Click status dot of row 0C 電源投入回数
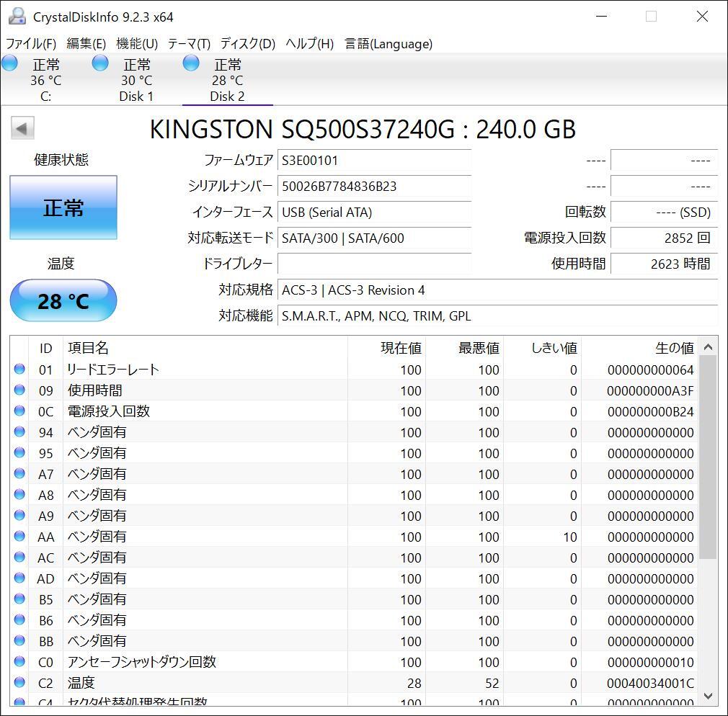The image size is (728, 716). [x=19, y=411]
